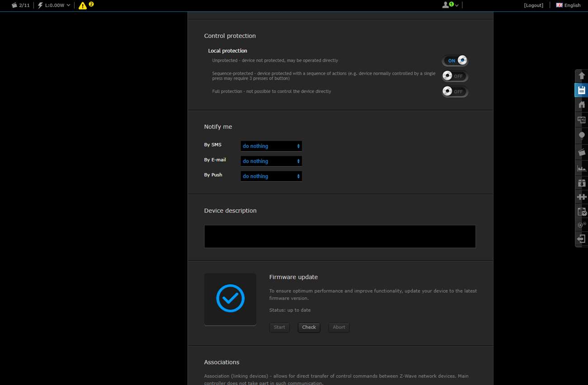Screen dimensions: 588x385
Task: Open the English language menu
Action: pos(568,5)
